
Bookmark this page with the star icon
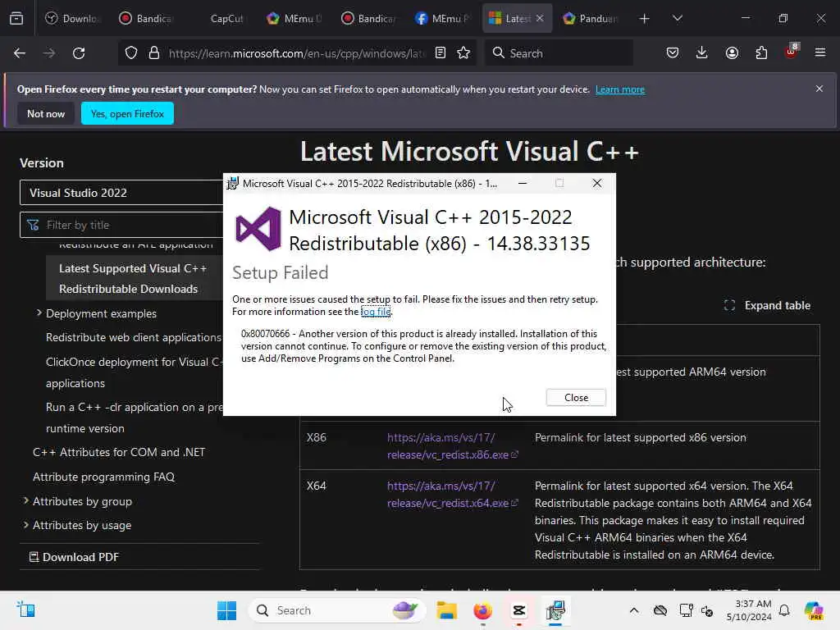click(463, 53)
